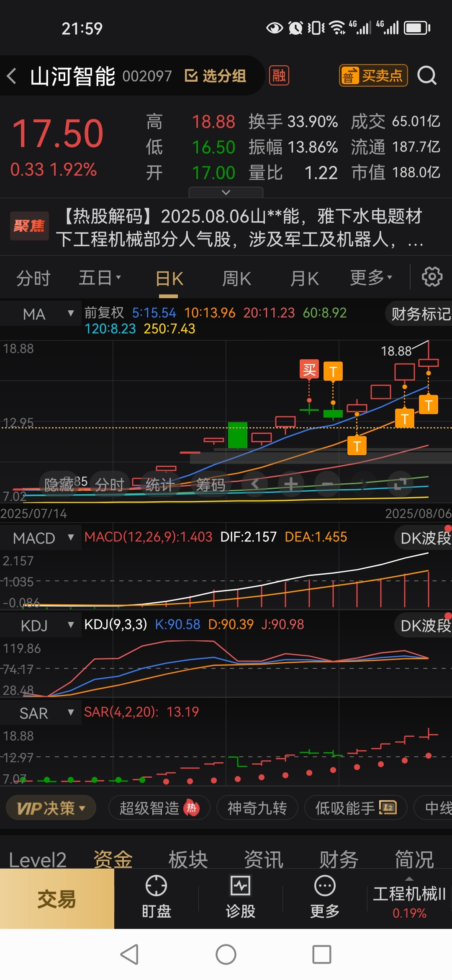
Task: Open the 资讯 news tab
Action: [264, 859]
